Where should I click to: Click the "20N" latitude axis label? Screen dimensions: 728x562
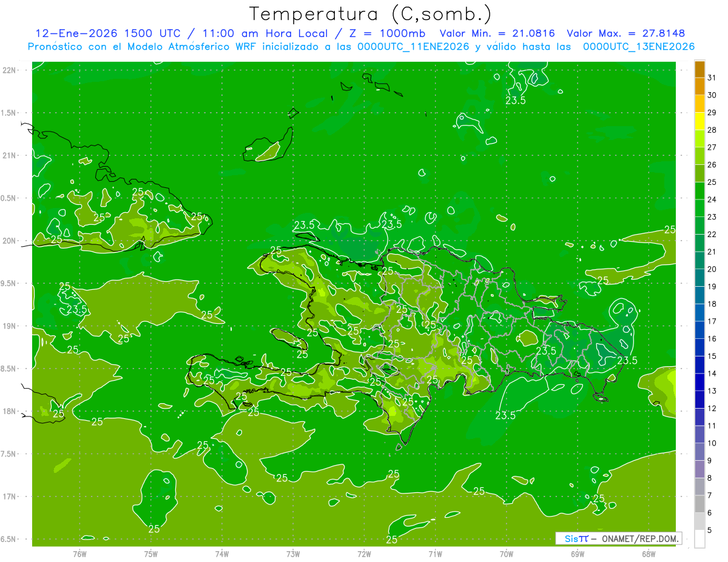[x=10, y=241]
